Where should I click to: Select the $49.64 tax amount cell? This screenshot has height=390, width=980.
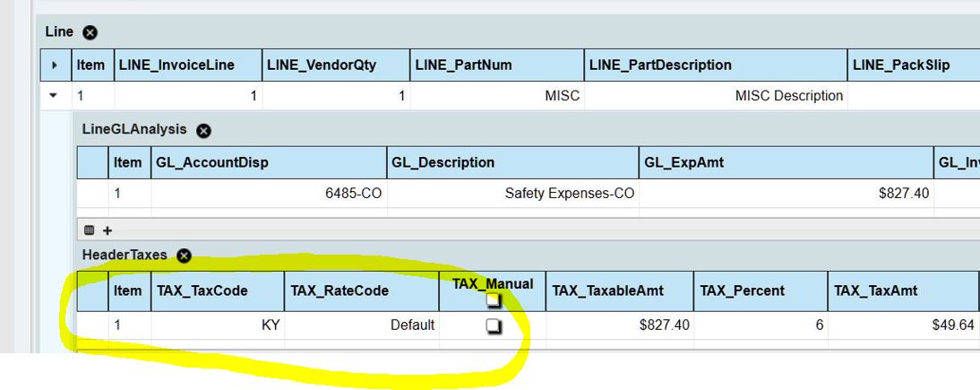903,325
